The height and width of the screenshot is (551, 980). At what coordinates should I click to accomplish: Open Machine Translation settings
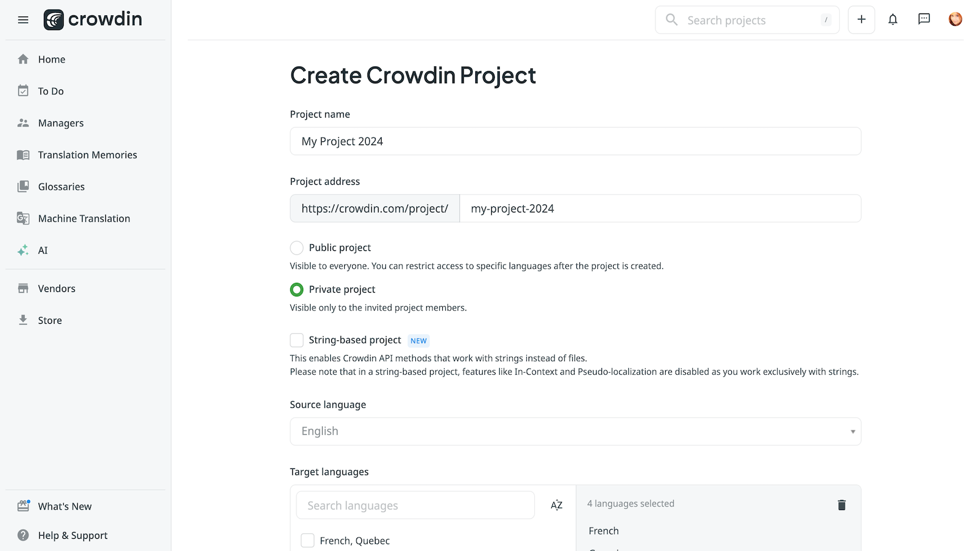(x=84, y=219)
